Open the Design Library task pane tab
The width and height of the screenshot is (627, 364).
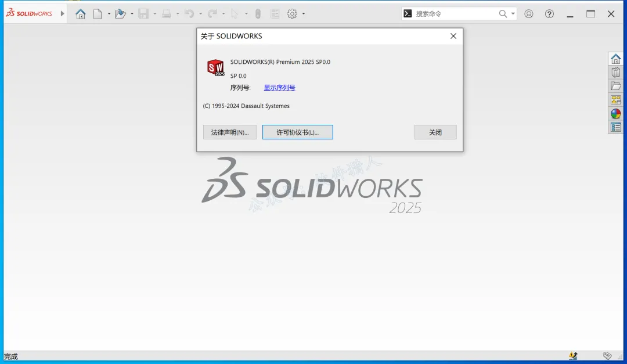[615, 73]
